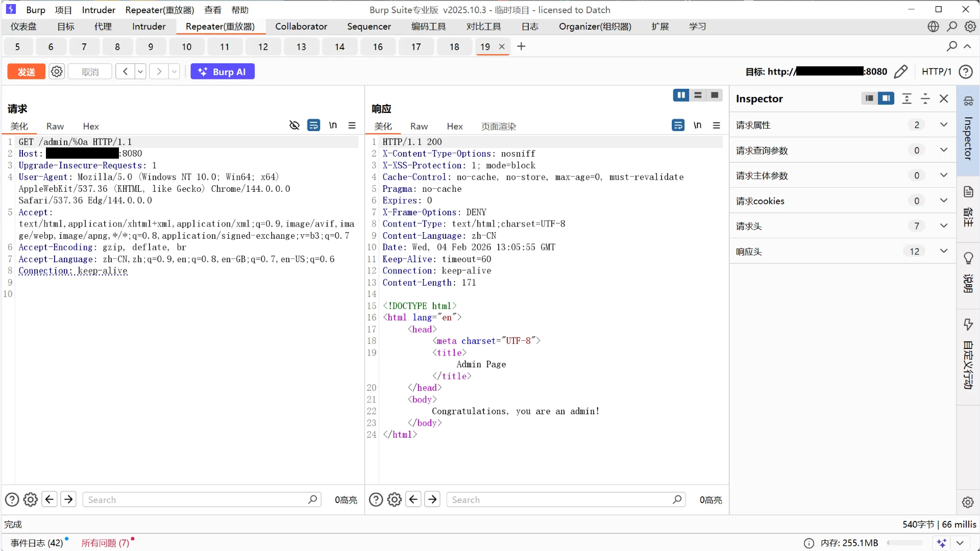Open the back history dropdown arrow

click(x=140, y=71)
